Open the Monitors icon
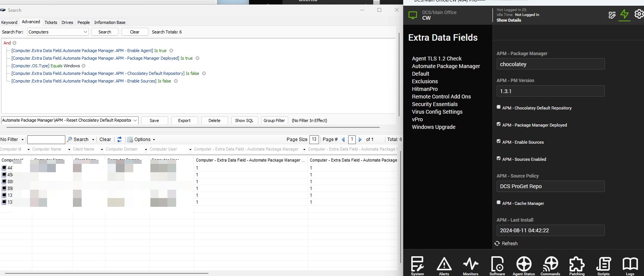The image size is (644, 276). (x=470, y=265)
